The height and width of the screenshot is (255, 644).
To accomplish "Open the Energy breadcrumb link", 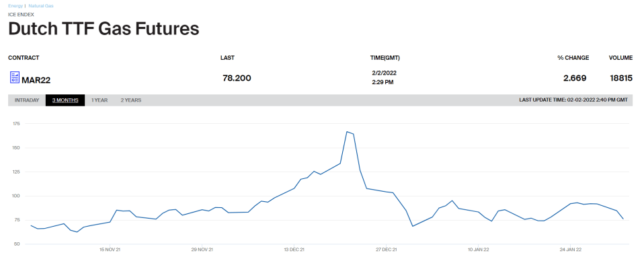I will [x=15, y=6].
